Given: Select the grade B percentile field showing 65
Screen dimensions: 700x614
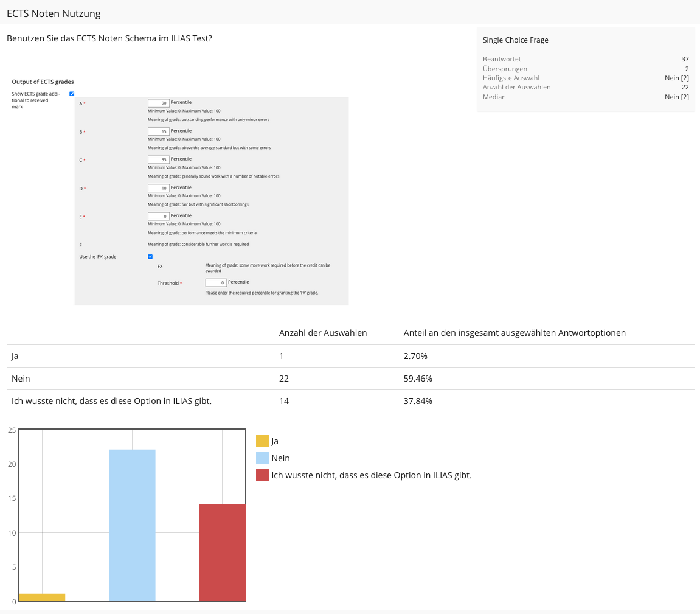Looking at the screenshot, I should 158,131.
